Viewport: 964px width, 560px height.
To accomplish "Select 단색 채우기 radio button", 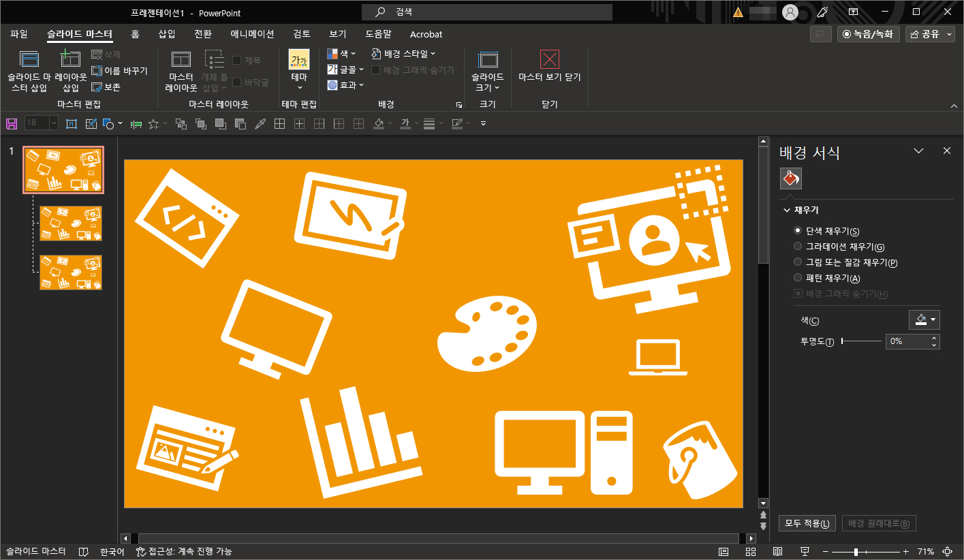I will point(798,231).
